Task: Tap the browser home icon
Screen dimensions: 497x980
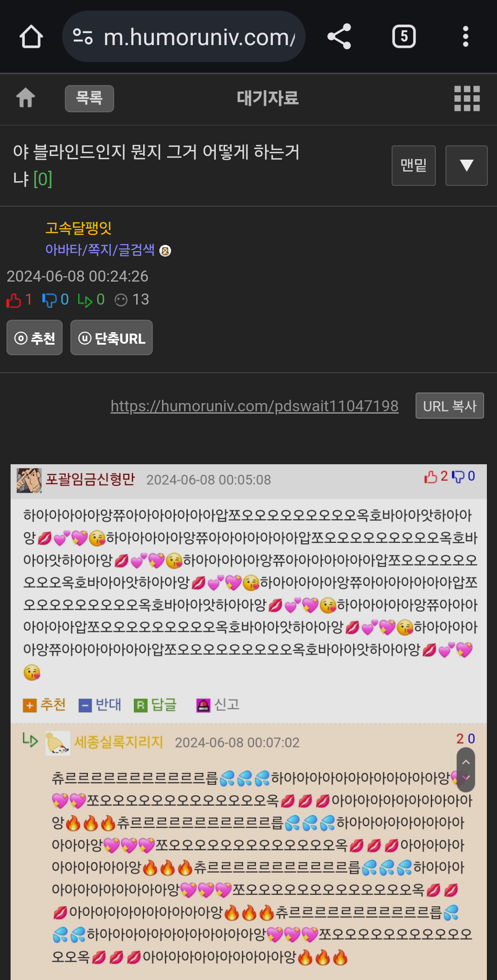Action: coord(31,37)
